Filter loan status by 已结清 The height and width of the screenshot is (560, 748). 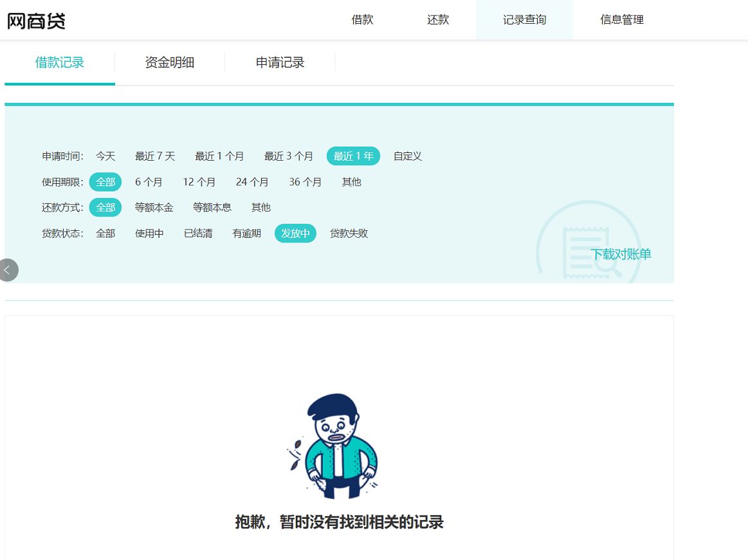tap(198, 233)
